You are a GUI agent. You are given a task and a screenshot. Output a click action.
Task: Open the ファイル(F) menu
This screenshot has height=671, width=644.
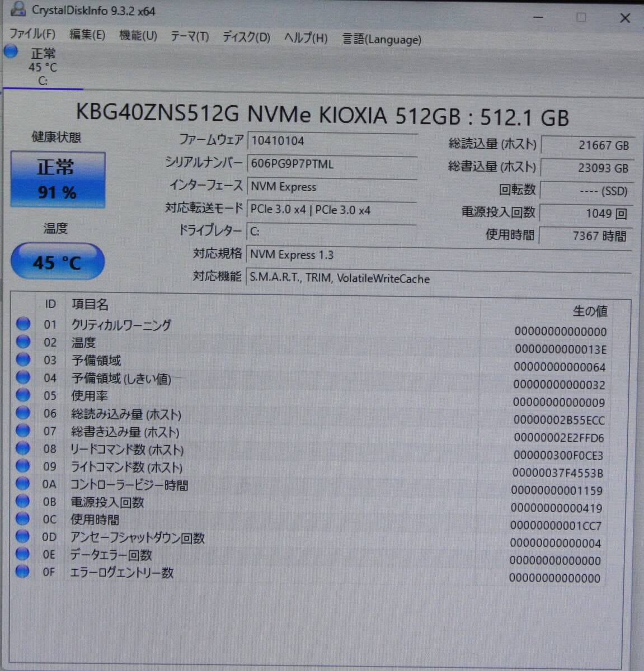pos(32,34)
